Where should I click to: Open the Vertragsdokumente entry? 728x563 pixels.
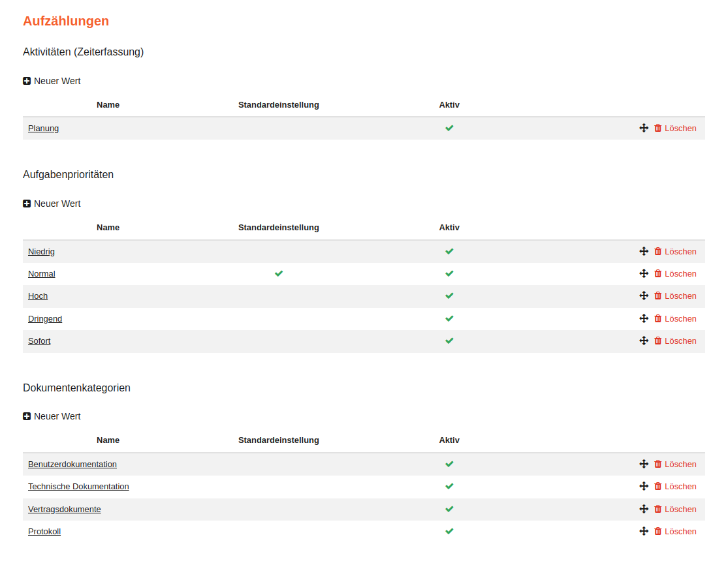(64, 509)
